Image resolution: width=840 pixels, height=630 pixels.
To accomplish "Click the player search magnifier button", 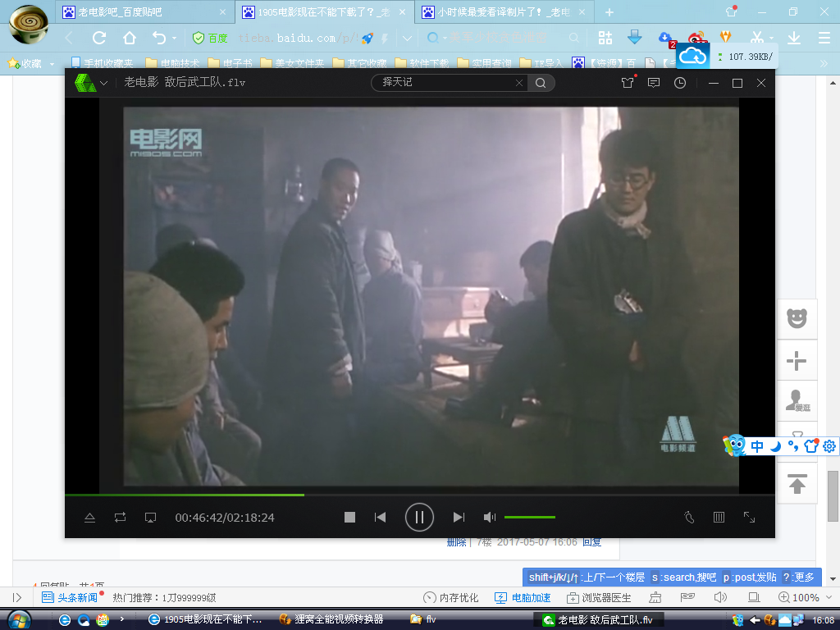I will tap(541, 83).
